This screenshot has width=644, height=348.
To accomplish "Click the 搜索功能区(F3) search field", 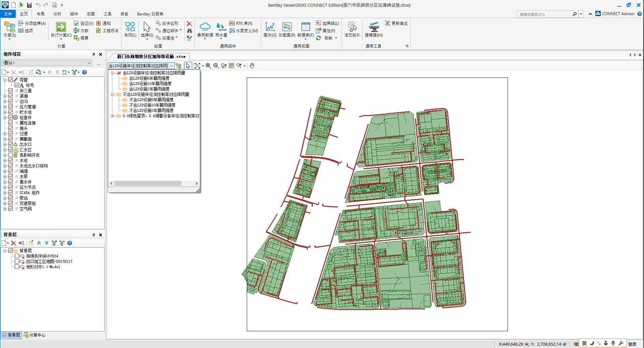I will coord(544,14).
